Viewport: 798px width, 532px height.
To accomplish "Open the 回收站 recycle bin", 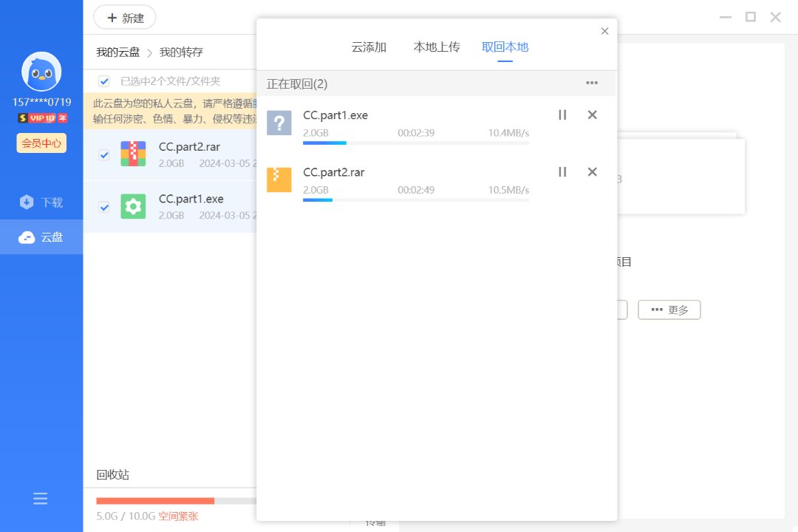I will pos(113,474).
